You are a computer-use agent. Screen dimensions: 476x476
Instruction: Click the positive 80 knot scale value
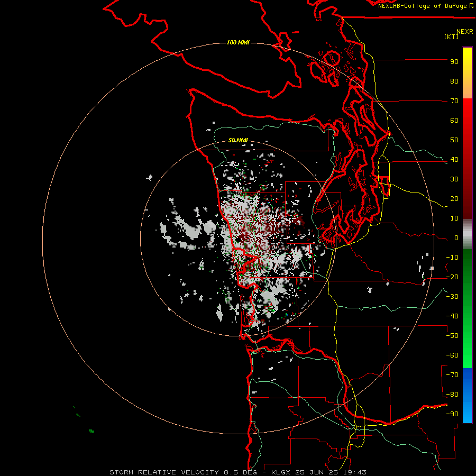tap(454, 81)
